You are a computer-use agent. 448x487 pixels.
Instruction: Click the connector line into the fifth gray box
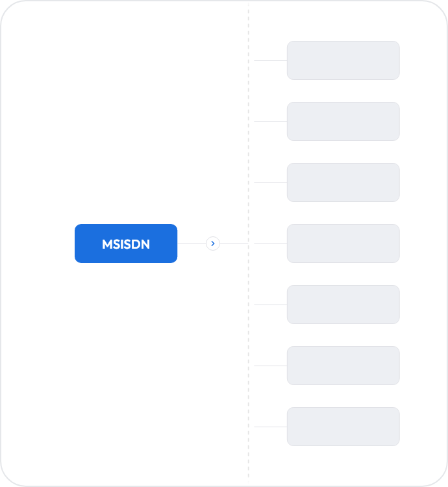[x=270, y=305]
